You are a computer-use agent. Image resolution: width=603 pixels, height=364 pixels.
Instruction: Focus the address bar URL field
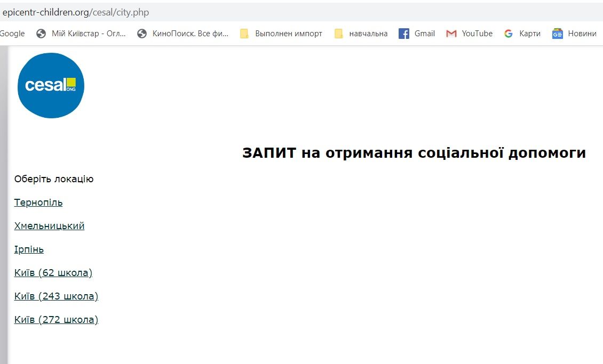[213, 12]
